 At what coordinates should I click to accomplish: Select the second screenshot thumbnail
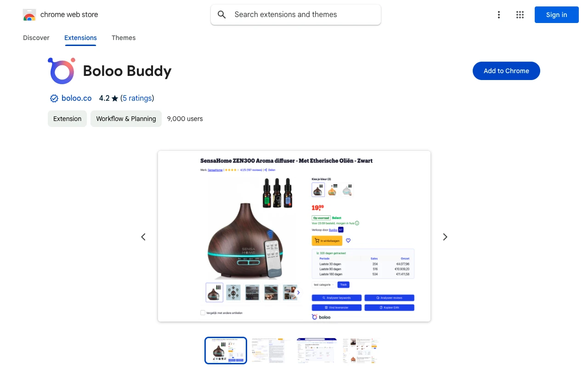click(x=270, y=351)
